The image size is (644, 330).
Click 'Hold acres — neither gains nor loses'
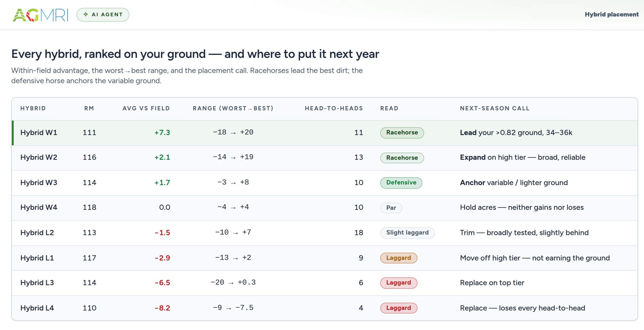(522, 208)
